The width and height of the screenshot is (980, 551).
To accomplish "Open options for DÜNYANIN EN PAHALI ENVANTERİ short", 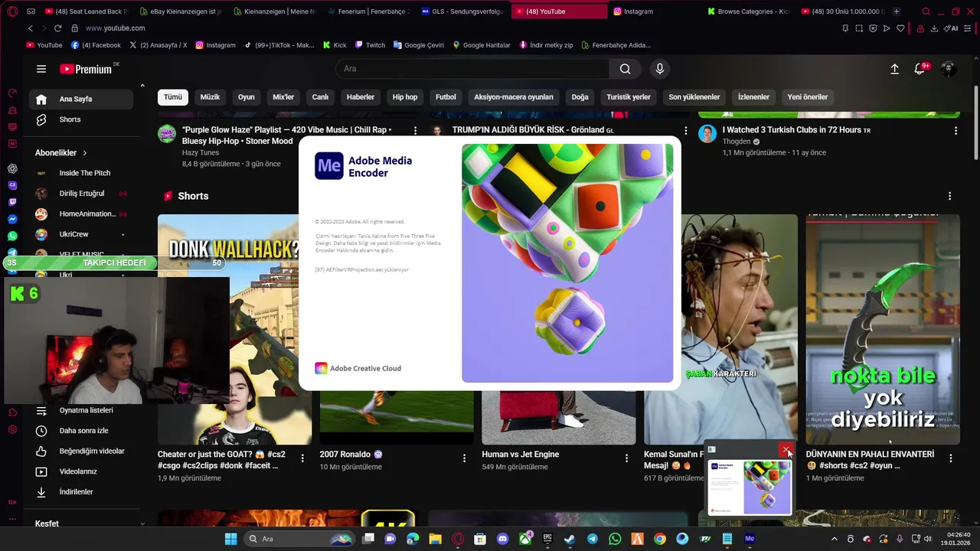I will [950, 458].
